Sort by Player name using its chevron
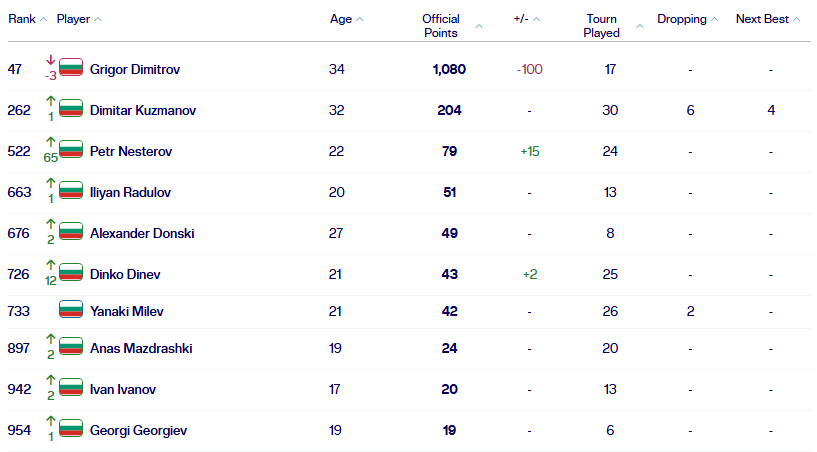 (98, 19)
